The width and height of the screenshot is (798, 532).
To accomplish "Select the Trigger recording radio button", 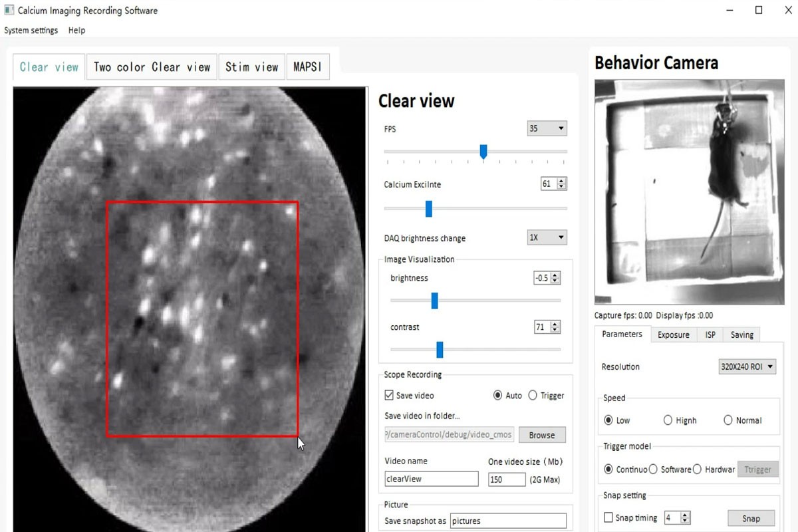I will click(x=533, y=396).
